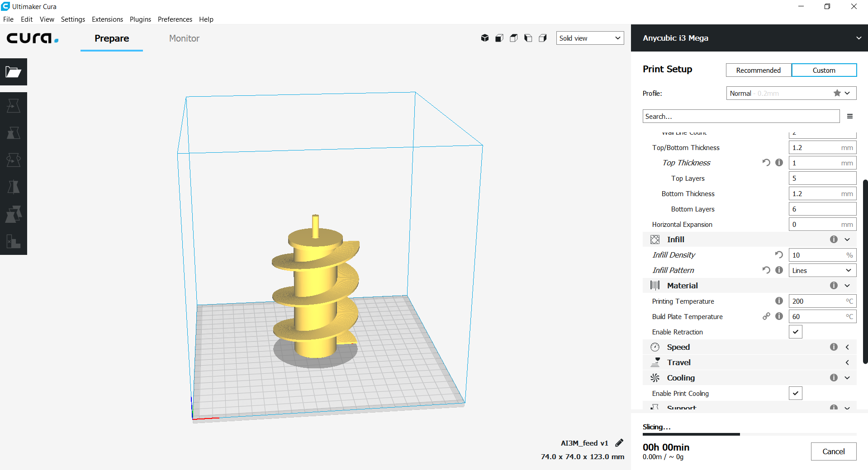The width and height of the screenshot is (868, 470).
Task: Open the File menu
Action: coord(8,19)
